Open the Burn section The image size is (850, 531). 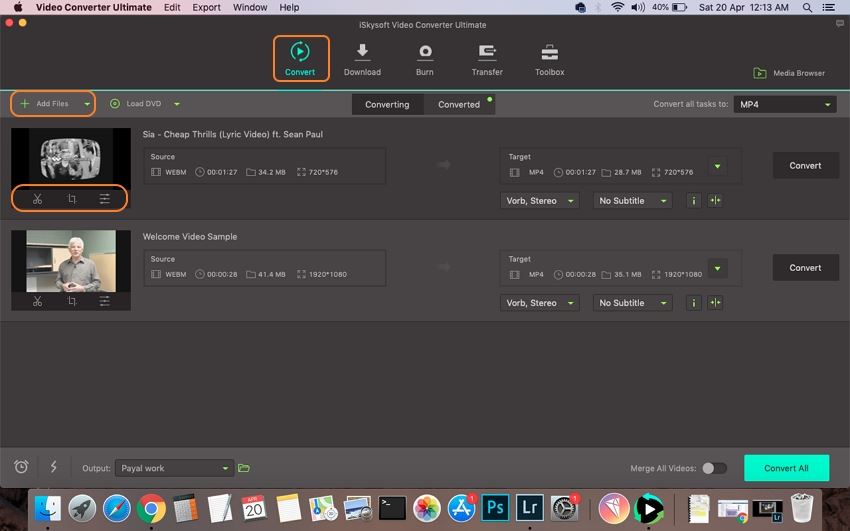tap(425, 60)
